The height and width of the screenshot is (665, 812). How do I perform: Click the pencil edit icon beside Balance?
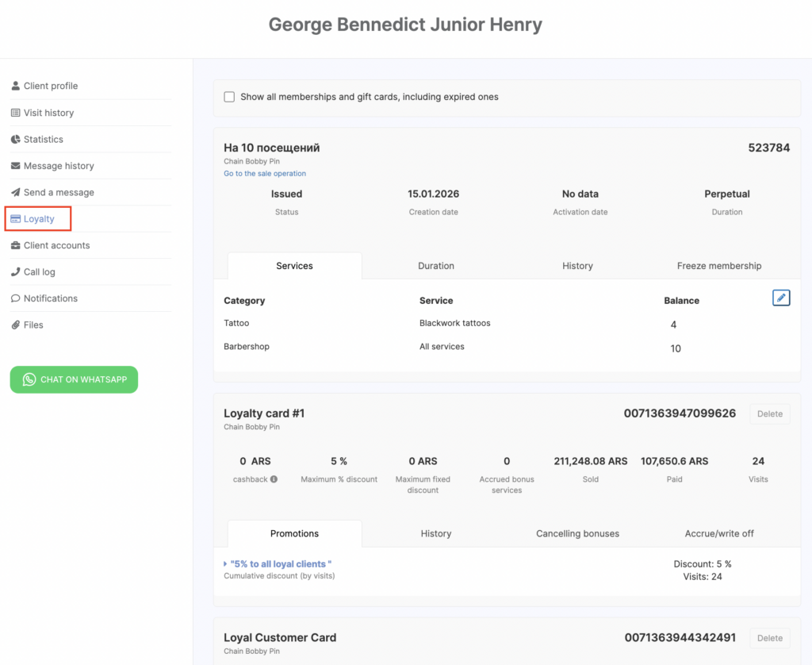pyautogui.click(x=781, y=298)
